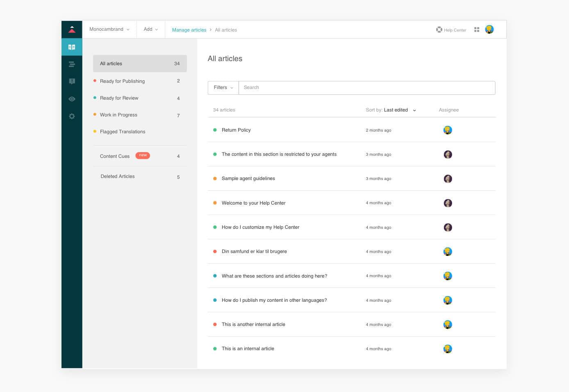Click the eye preview icon in sidebar
The width and height of the screenshot is (569, 392).
(72, 99)
